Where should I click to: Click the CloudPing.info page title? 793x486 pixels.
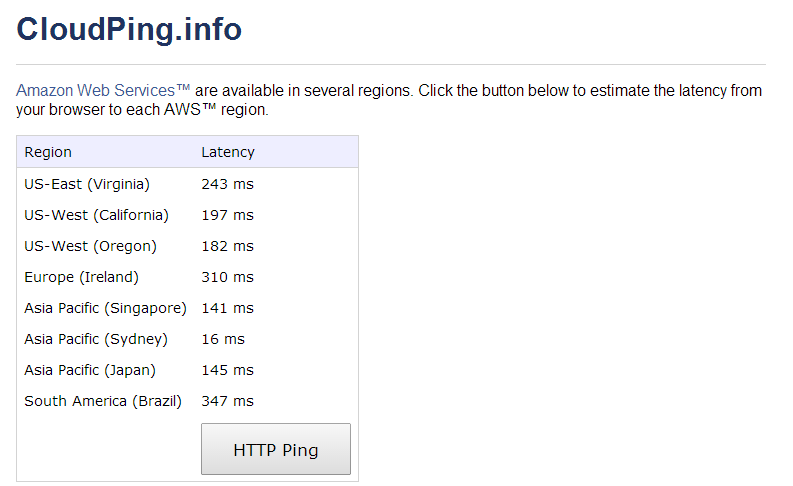coord(129,29)
